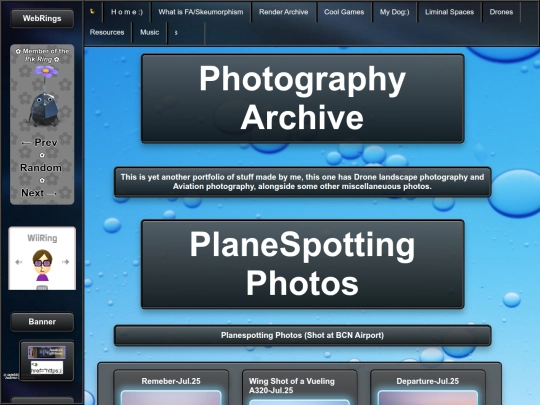Screen dimensions: 540x405
Task: Click the Remeber-Jul.25 photo card title
Action: [171, 381]
